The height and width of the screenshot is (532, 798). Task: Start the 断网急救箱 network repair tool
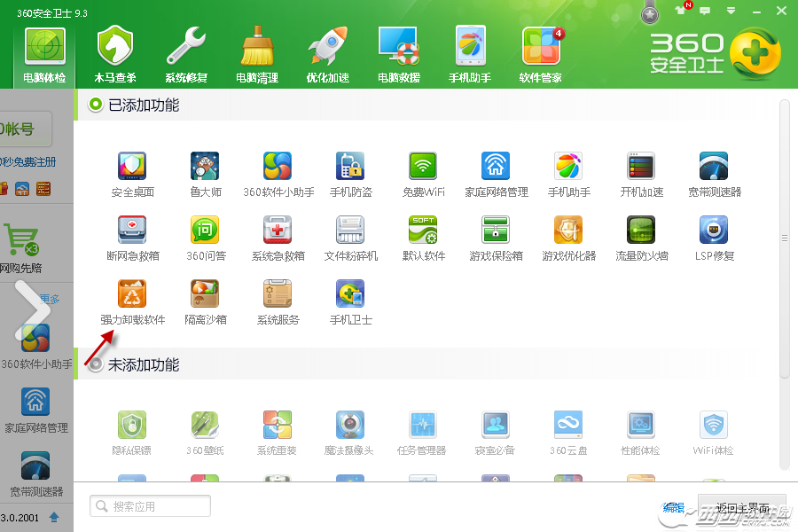tap(132, 231)
